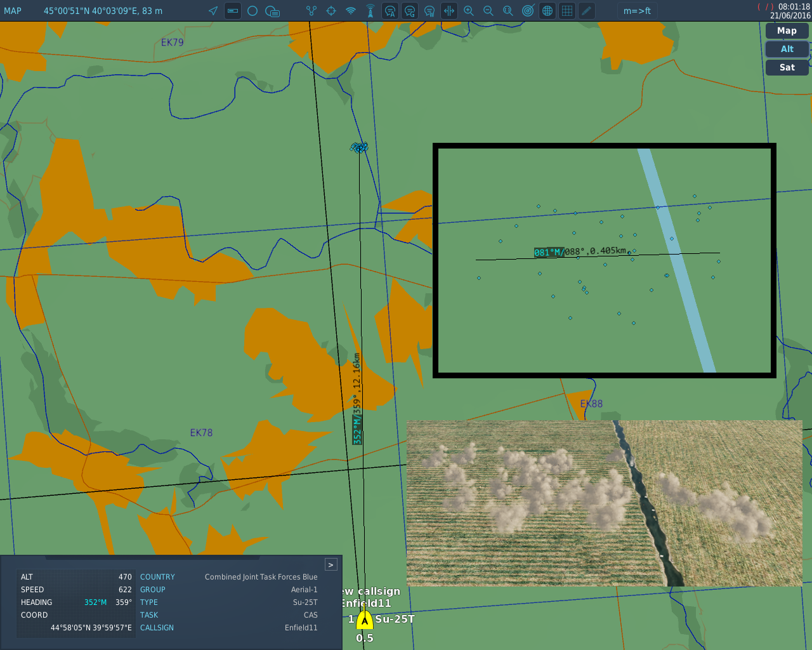Click the 081°M/088°,0.405km measurement label
The height and width of the screenshot is (650, 812).
[x=580, y=251]
